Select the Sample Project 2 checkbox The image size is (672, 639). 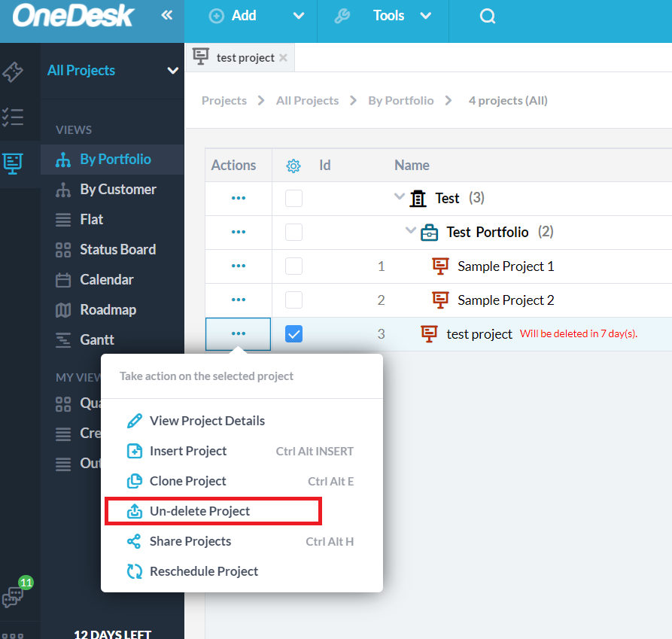pos(293,300)
